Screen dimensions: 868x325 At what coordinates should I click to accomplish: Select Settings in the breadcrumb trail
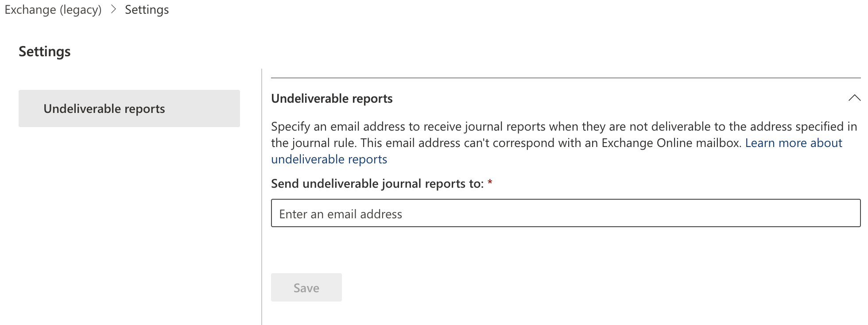147,9
